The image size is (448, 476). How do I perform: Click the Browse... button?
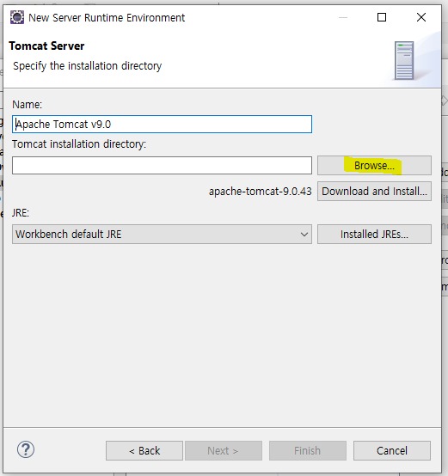coord(374,166)
